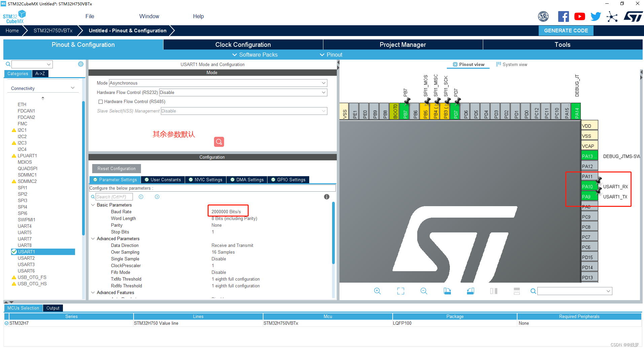Open the Window menu
This screenshot has width=644, height=350.
coord(149,16)
